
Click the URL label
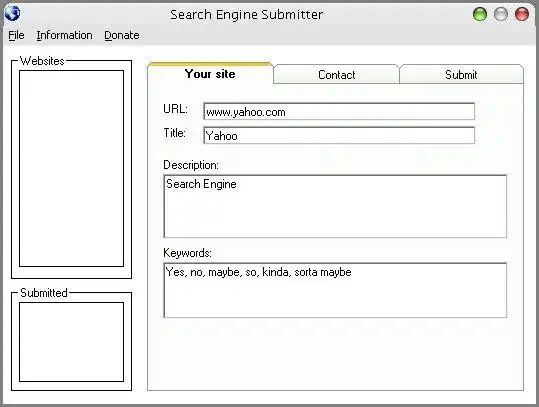click(175, 109)
